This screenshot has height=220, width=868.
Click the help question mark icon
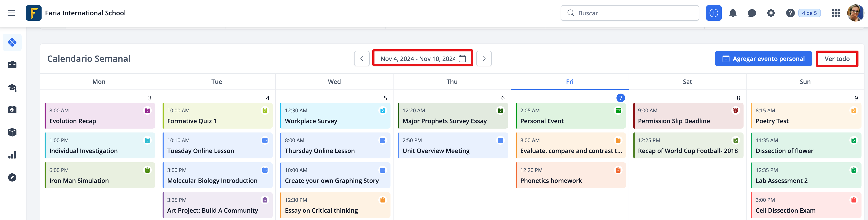[790, 13]
